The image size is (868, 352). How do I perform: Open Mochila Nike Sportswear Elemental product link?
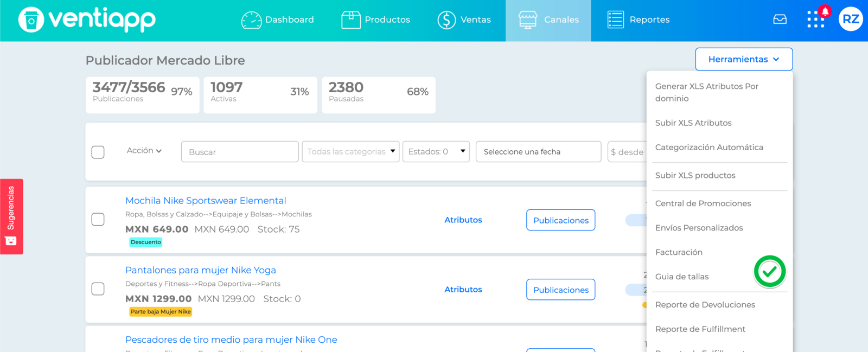pos(206,201)
